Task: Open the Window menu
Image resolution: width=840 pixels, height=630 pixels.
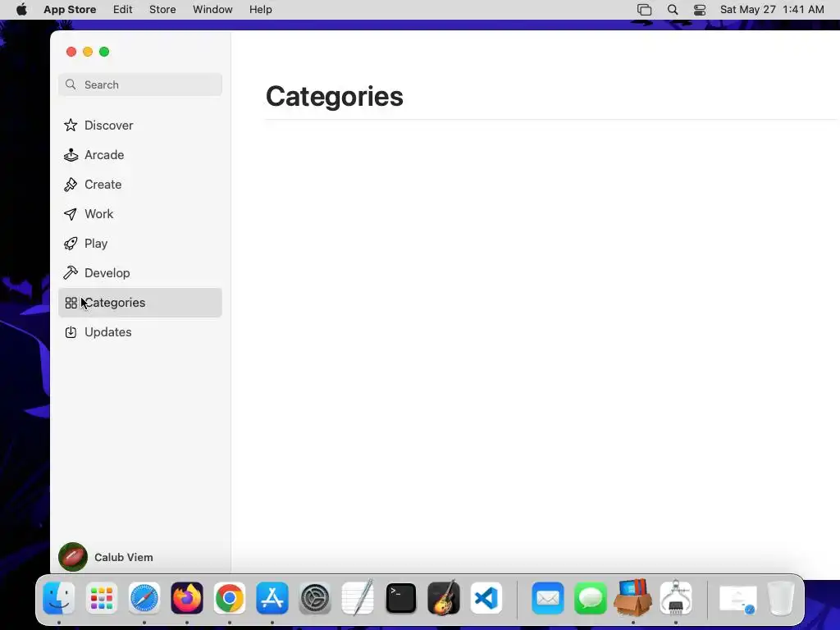Action: coord(212,10)
